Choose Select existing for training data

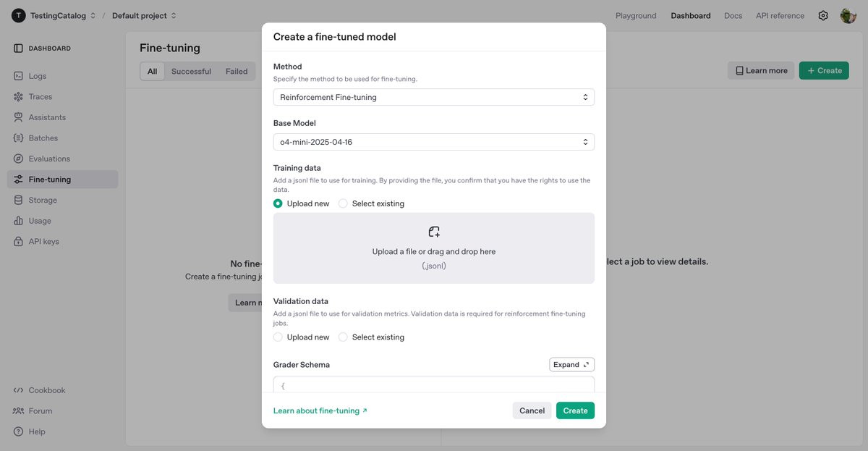coord(343,203)
